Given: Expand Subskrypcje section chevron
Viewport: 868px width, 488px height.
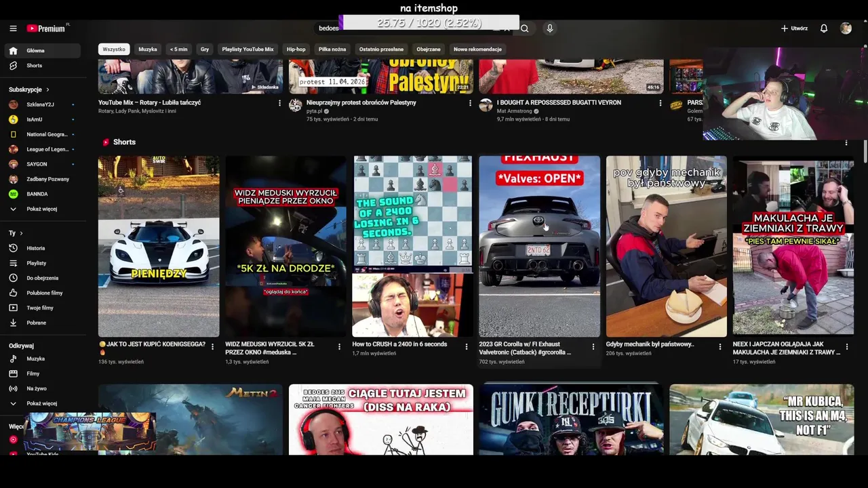Looking at the screenshot, I should point(47,89).
